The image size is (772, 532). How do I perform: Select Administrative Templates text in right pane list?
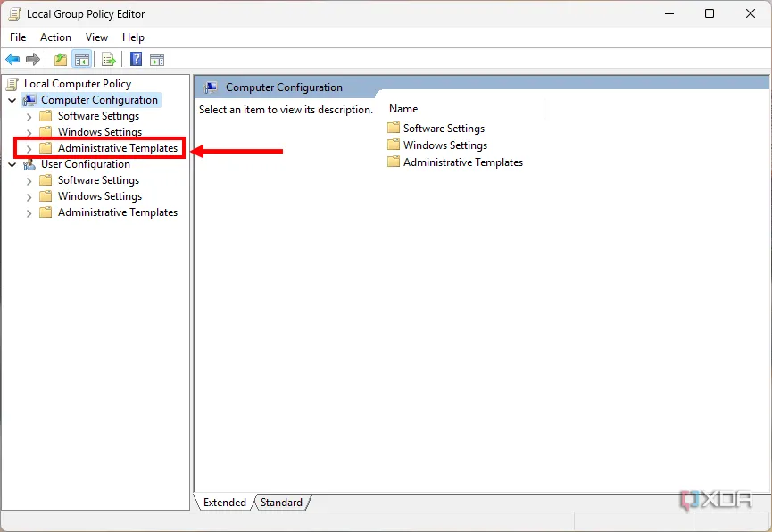tap(463, 162)
